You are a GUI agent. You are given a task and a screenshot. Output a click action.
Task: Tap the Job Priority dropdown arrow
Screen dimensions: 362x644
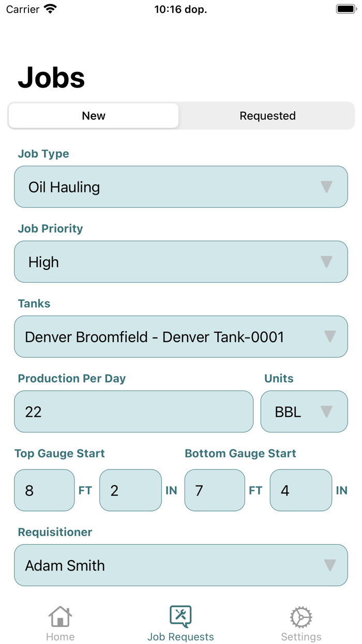tap(326, 262)
